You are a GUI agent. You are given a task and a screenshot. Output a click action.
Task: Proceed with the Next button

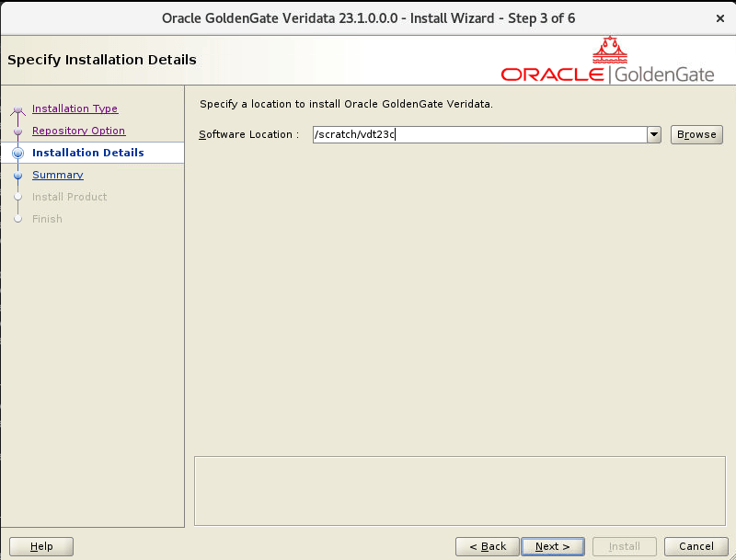552,546
